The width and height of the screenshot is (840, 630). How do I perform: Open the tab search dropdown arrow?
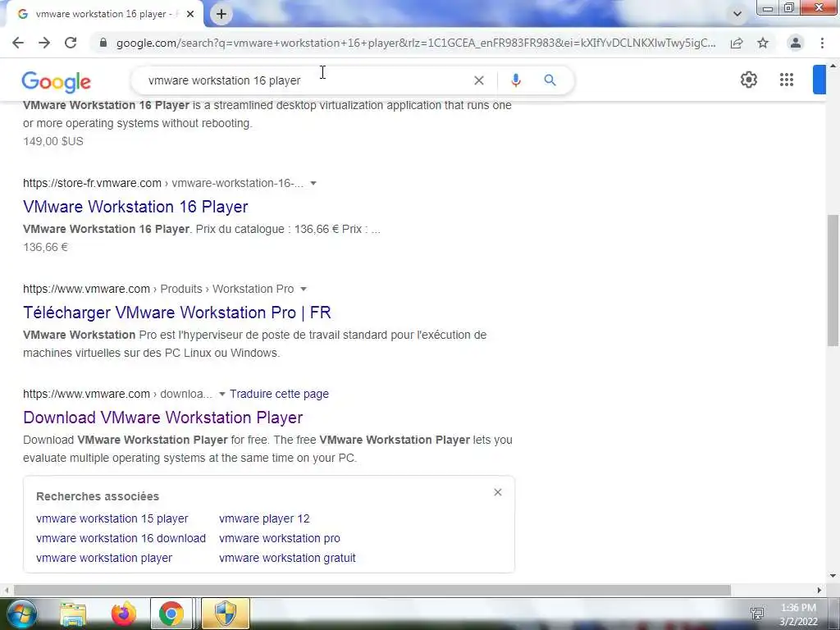tap(737, 14)
